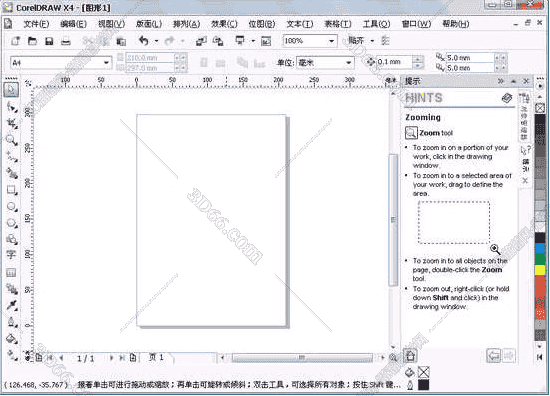The image size is (550, 396).
Task: Go to the next page in navigator
Action: [112, 358]
